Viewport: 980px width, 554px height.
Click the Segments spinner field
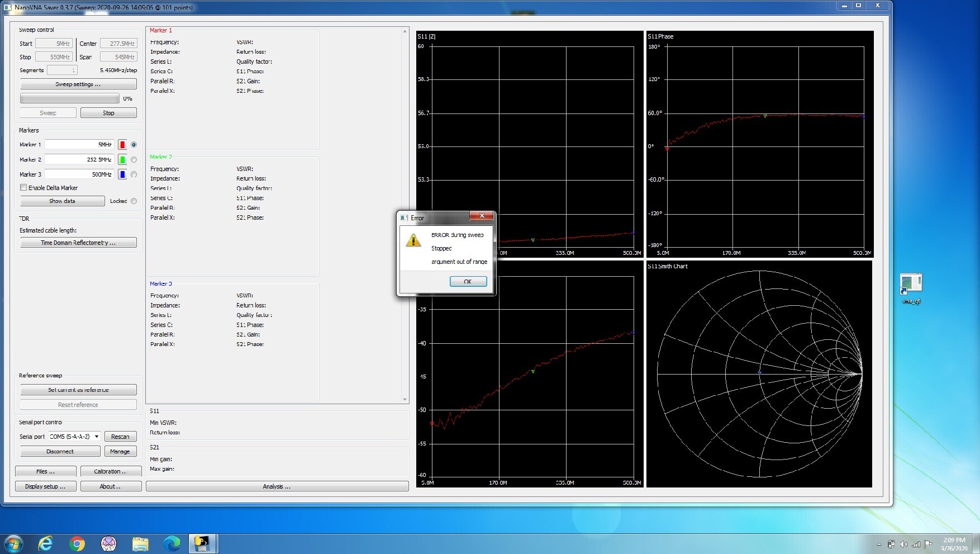pyautogui.click(x=62, y=70)
